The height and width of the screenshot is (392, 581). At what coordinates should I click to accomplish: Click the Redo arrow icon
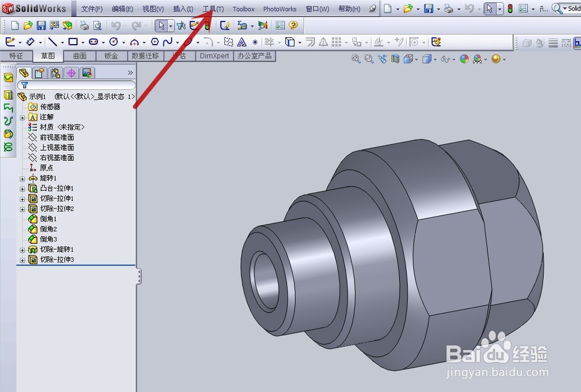pyautogui.click(x=136, y=25)
